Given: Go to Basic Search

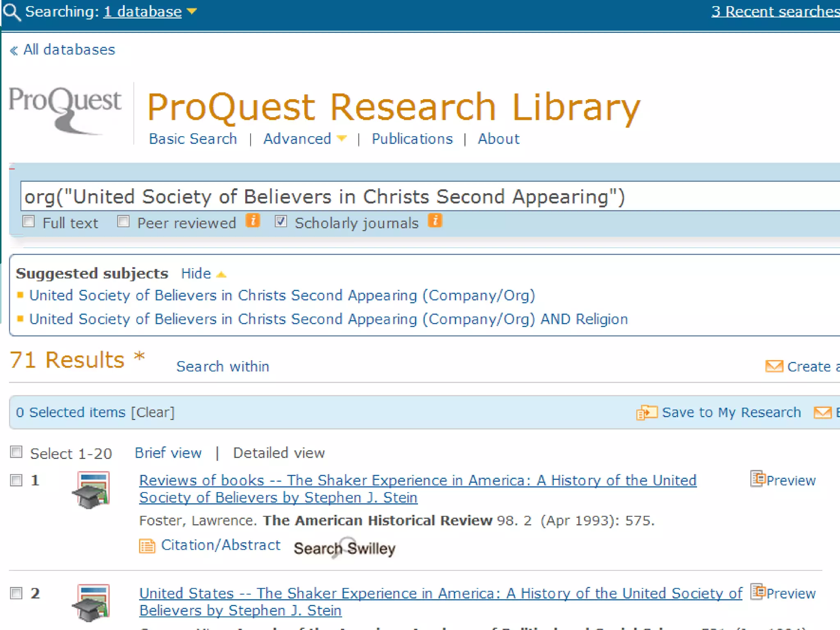Looking at the screenshot, I should (x=193, y=139).
